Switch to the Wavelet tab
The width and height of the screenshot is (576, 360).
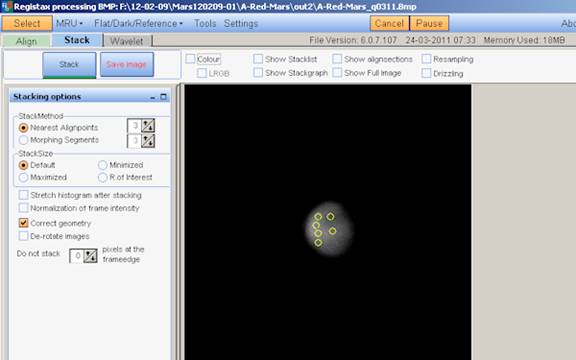(x=127, y=41)
